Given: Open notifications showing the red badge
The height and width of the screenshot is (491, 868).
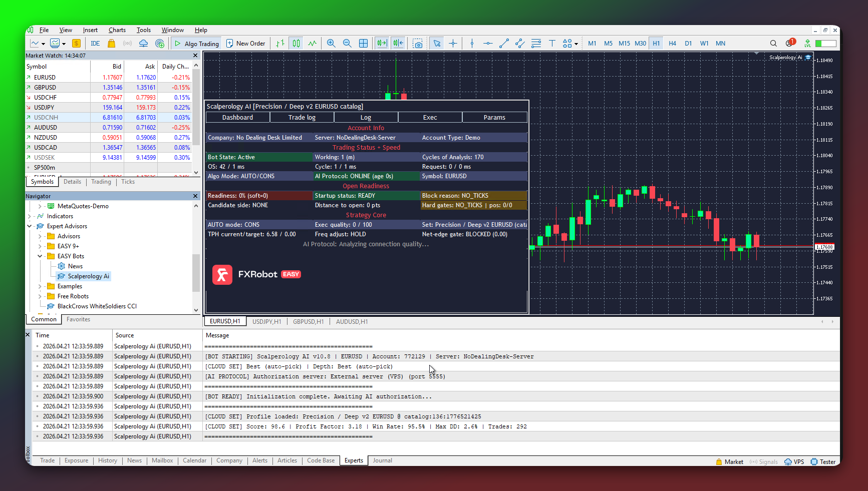Looking at the screenshot, I should coord(790,44).
